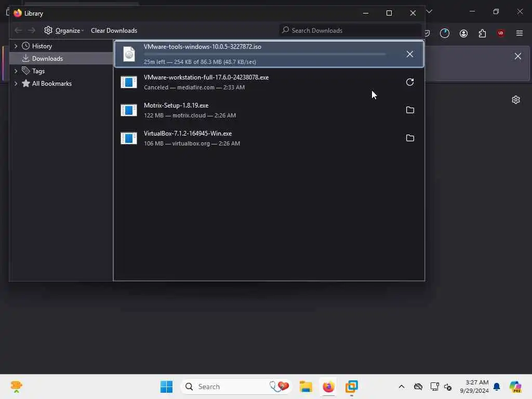Open Firefox account icon in toolbar
Image resolution: width=532 pixels, height=399 pixels.
tap(463, 33)
